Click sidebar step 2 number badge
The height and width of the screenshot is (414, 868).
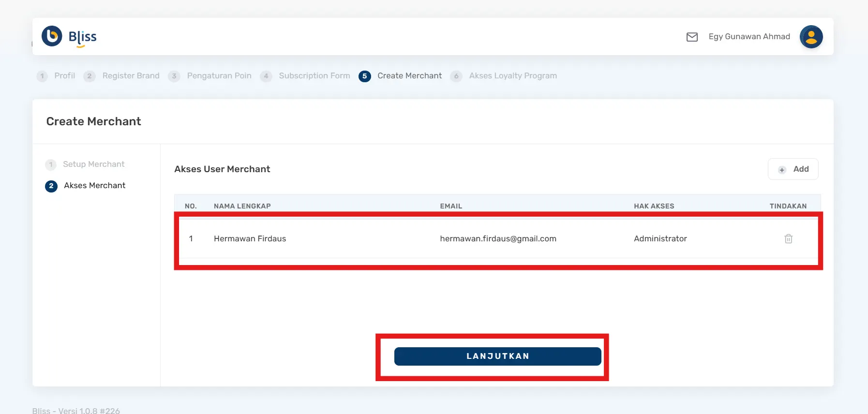[x=51, y=186]
